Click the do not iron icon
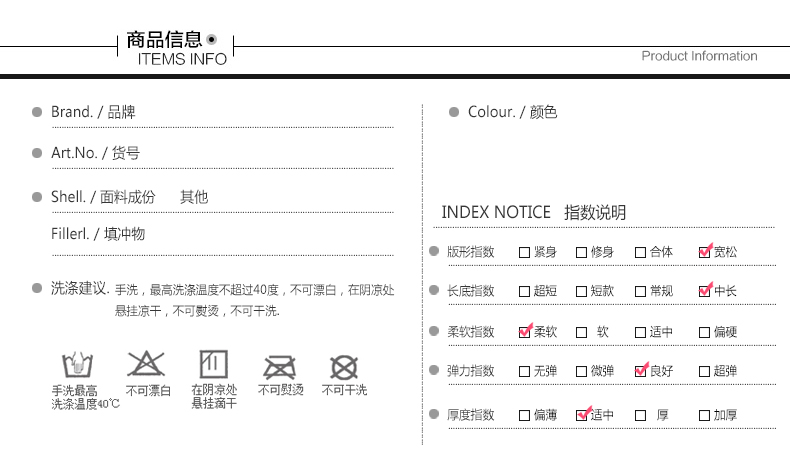Image resolution: width=790 pixels, height=460 pixels. (280, 367)
